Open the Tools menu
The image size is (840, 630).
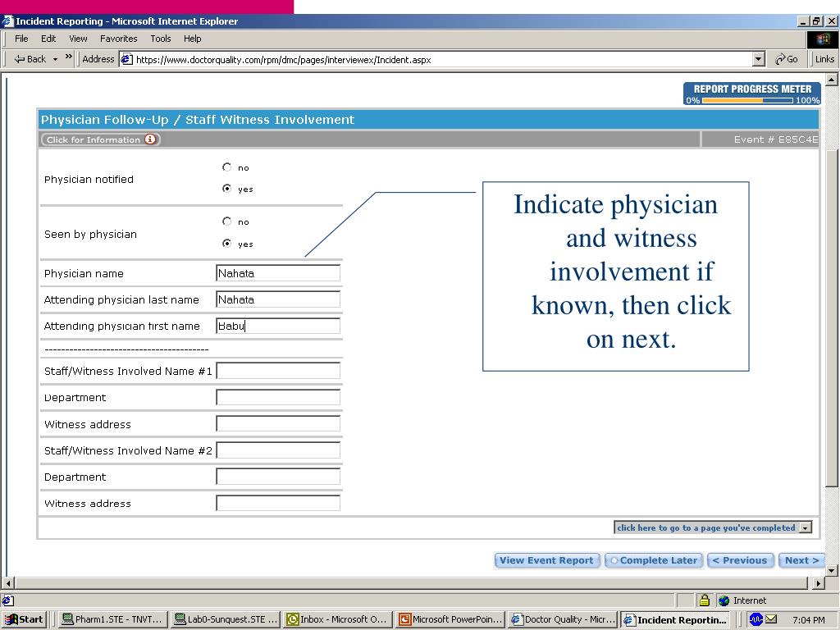pos(160,39)
